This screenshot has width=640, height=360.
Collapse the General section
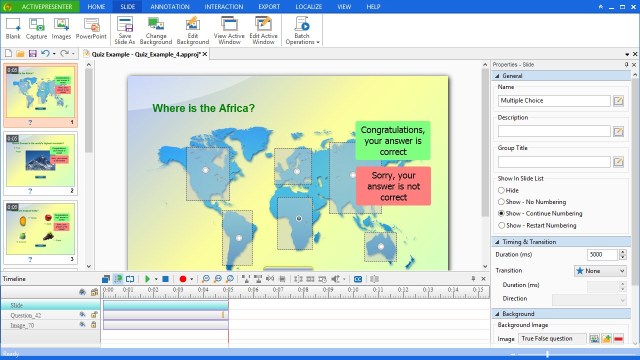(497, 76)
